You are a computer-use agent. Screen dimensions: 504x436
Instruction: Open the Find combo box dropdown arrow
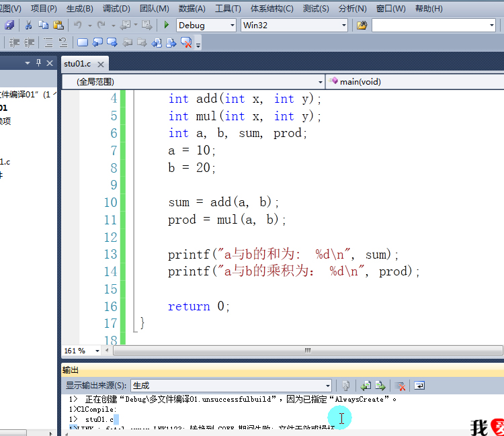492,25
